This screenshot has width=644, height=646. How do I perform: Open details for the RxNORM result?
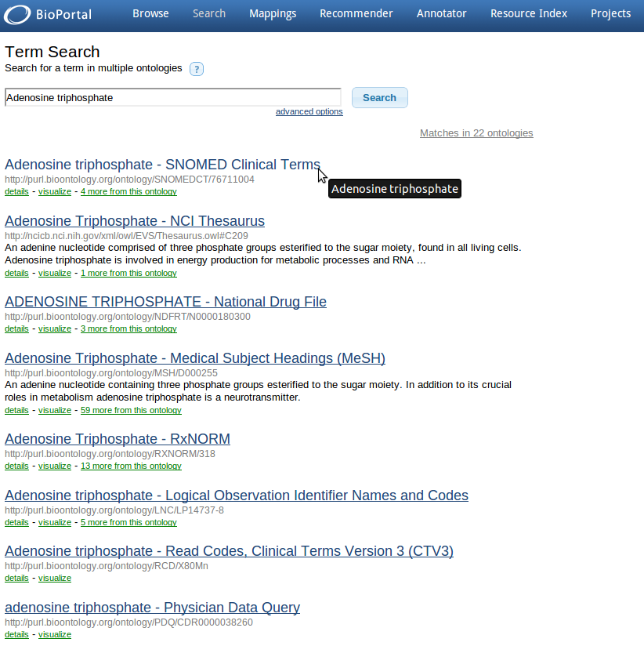click(x=16, y=466)
